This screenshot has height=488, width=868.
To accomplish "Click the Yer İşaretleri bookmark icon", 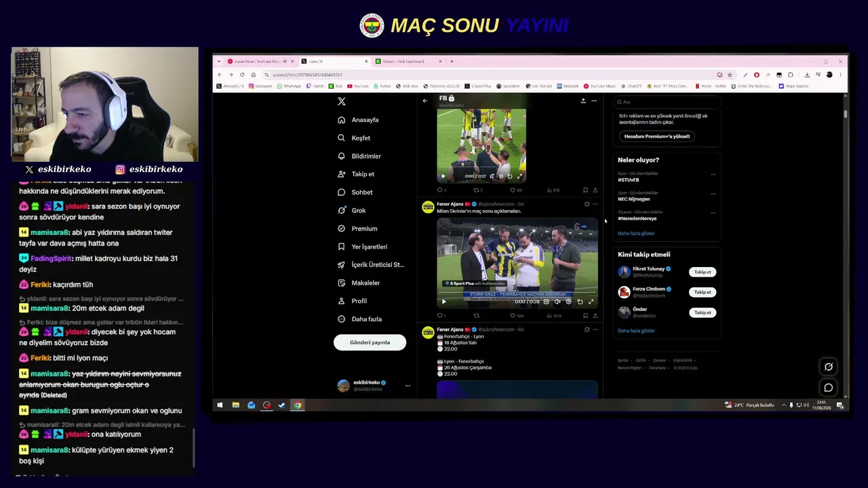I will [342, 247].
